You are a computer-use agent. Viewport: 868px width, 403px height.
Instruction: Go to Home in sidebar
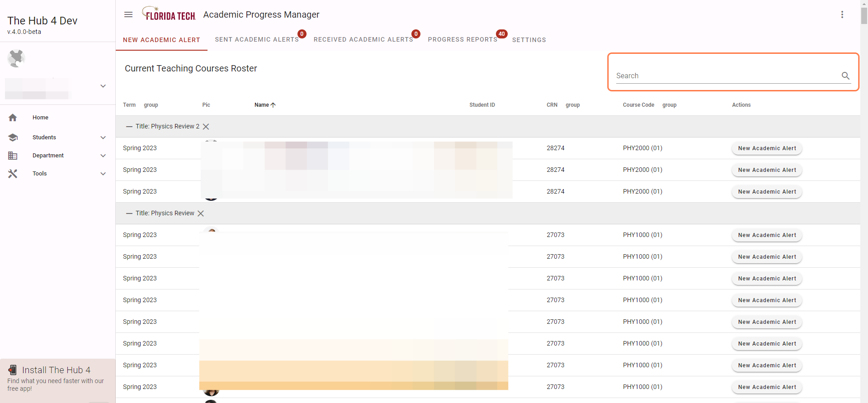[40, 118]
